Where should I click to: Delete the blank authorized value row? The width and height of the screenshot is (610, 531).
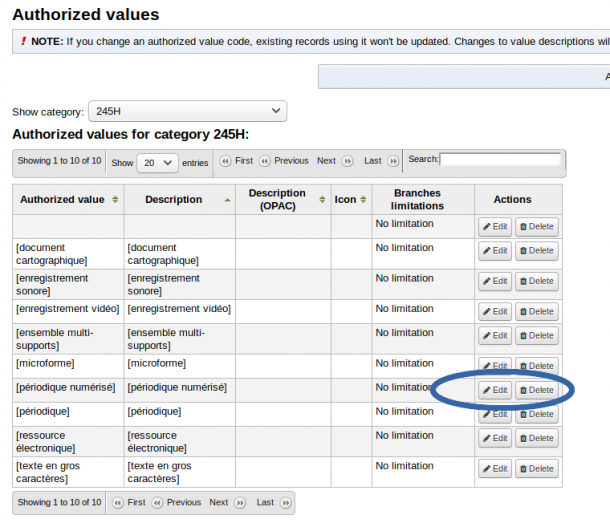537,226
